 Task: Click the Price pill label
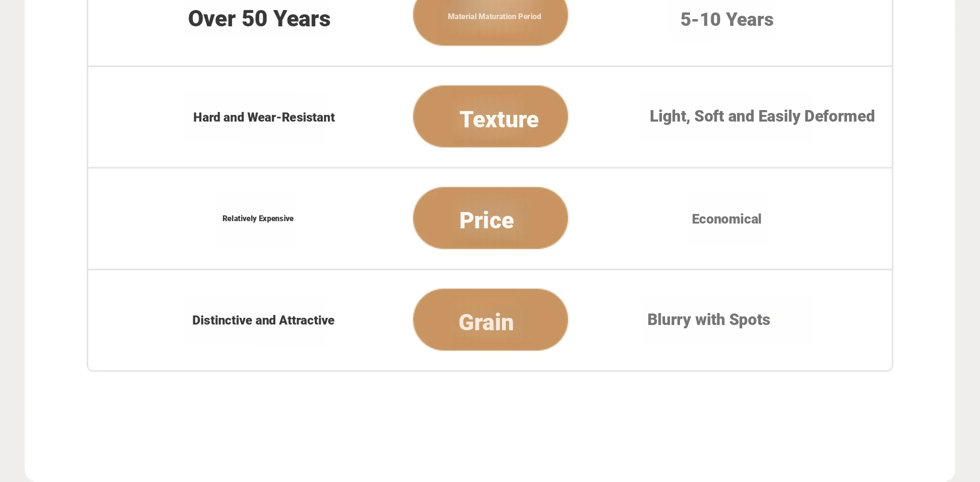pyautogui.click(x=487, y=220)
